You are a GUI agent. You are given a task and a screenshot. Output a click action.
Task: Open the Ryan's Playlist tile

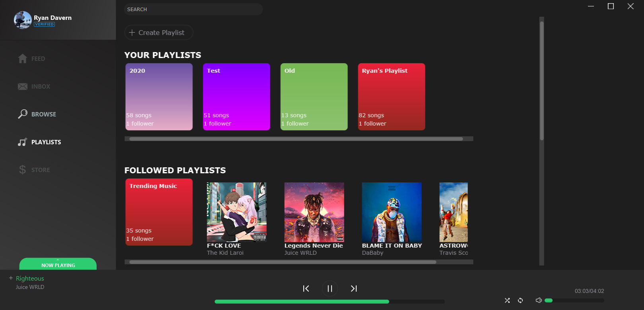click(391, 97)
